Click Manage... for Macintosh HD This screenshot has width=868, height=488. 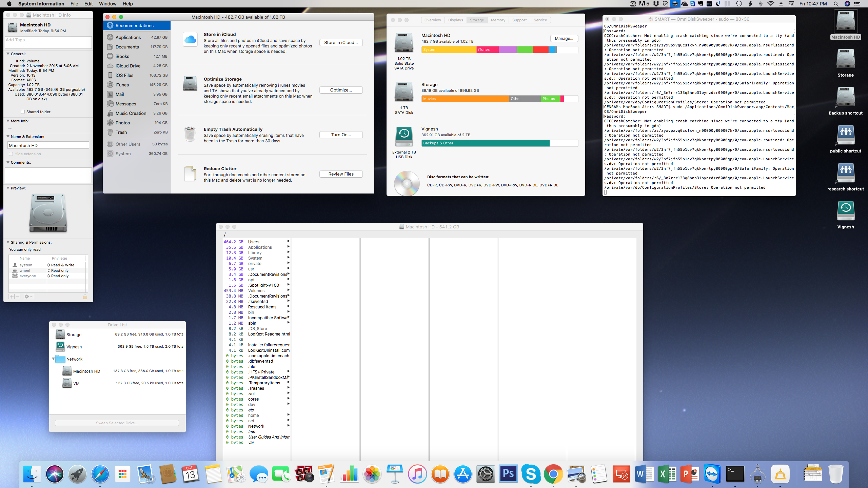[x=564, y=38]
